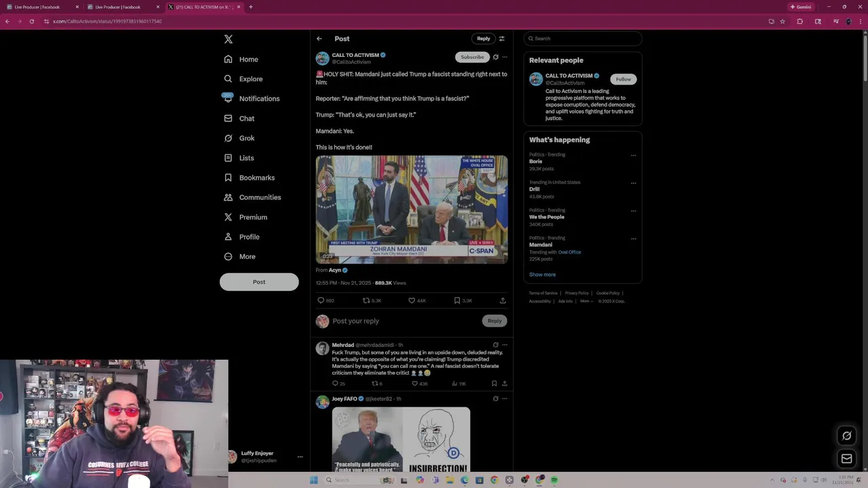This screenshot has height=488, width=868.
Task: Click the Gemini button in browser bar
Action: [801, 7]
